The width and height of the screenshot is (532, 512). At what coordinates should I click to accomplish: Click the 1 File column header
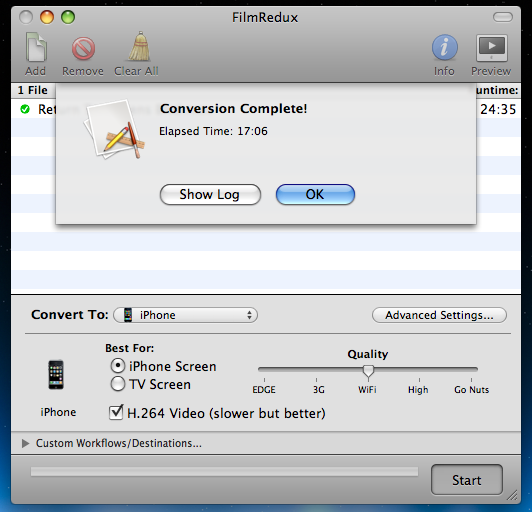(x=33, y=90)
